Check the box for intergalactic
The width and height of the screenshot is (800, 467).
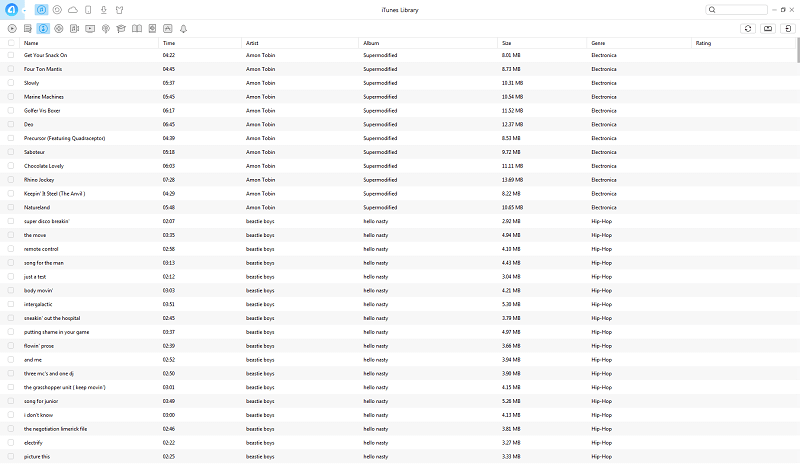[11, 304]
